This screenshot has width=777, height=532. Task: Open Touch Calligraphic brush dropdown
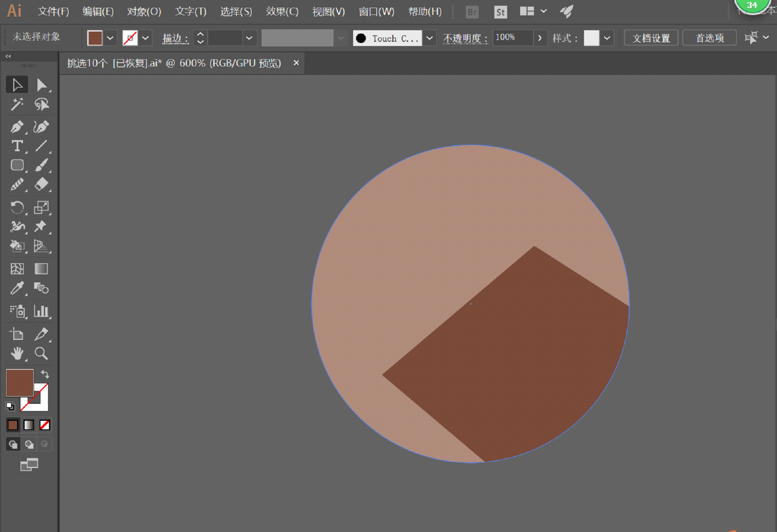click(430, 38)
